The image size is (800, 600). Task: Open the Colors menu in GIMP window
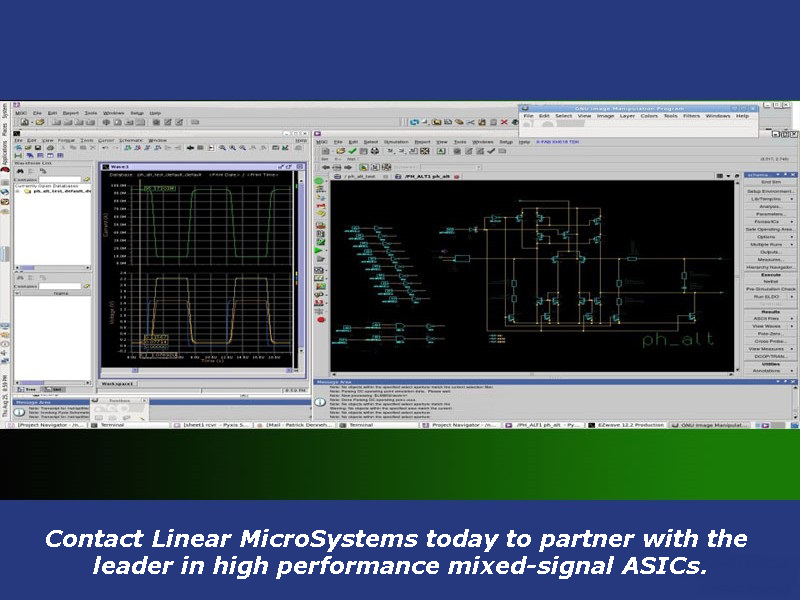[x=649, y=116]
